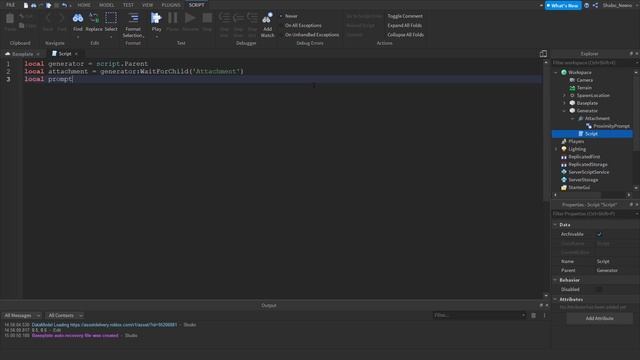Click the Players icon in Explorer
The width and height of the screenshot is (640, 360).
point(564,141)
